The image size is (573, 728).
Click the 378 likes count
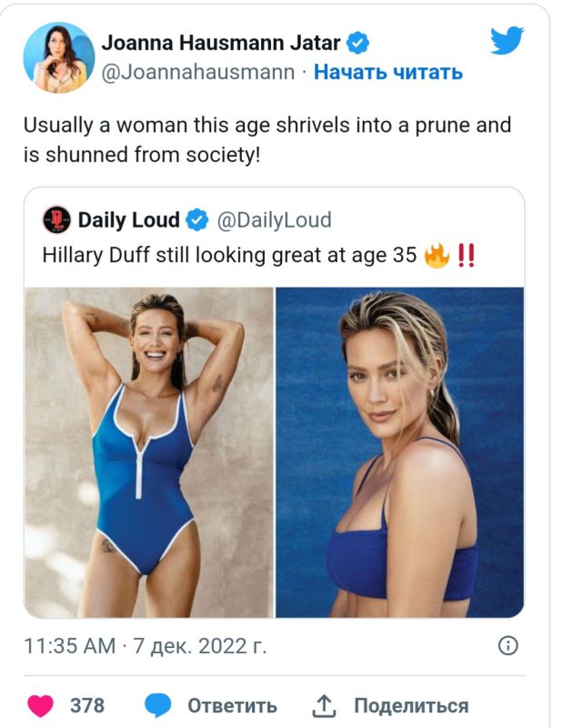(87, 706)
